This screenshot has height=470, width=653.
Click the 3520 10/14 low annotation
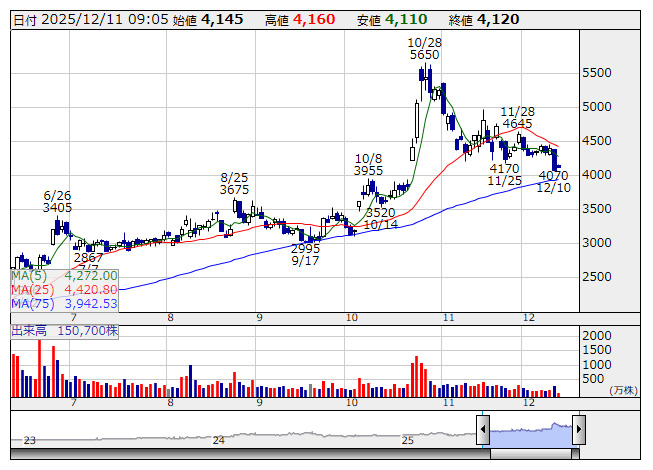coord(381,219)
